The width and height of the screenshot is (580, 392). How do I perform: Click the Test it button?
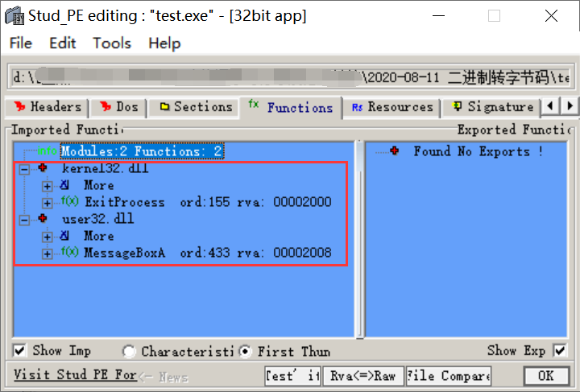point(292,376)
